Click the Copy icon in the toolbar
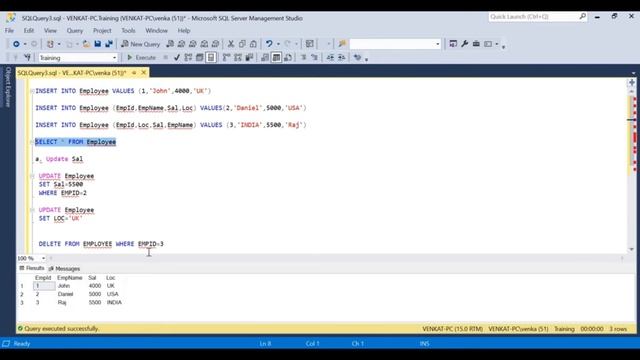The width and height of the screenshot is (640, 360). point(242,44)
